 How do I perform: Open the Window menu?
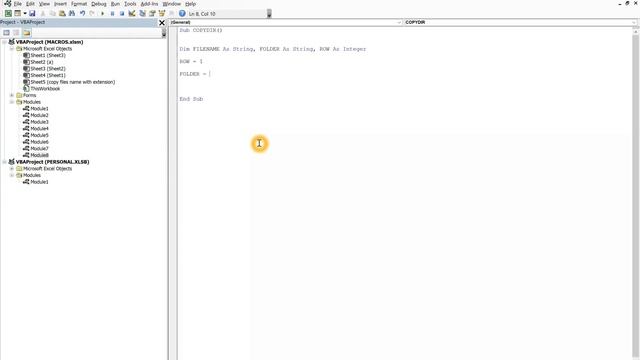tap(171, 4)
